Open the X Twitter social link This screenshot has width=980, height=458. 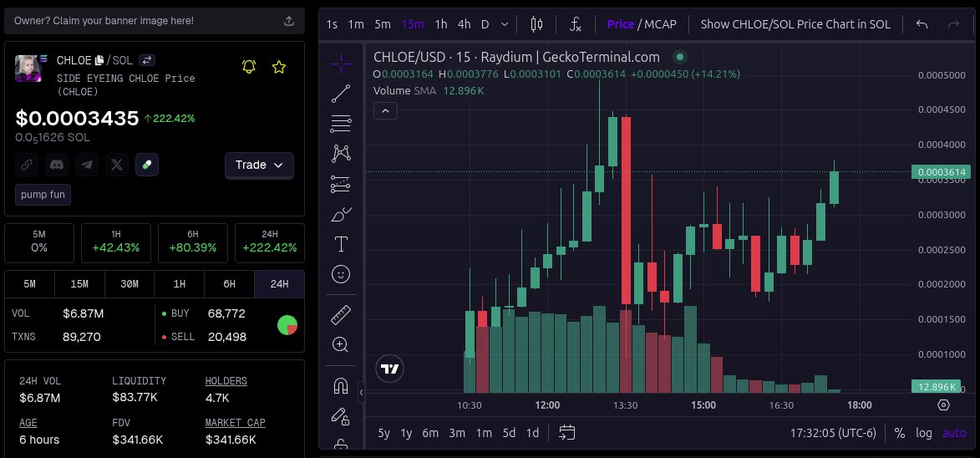pos(117,165)
